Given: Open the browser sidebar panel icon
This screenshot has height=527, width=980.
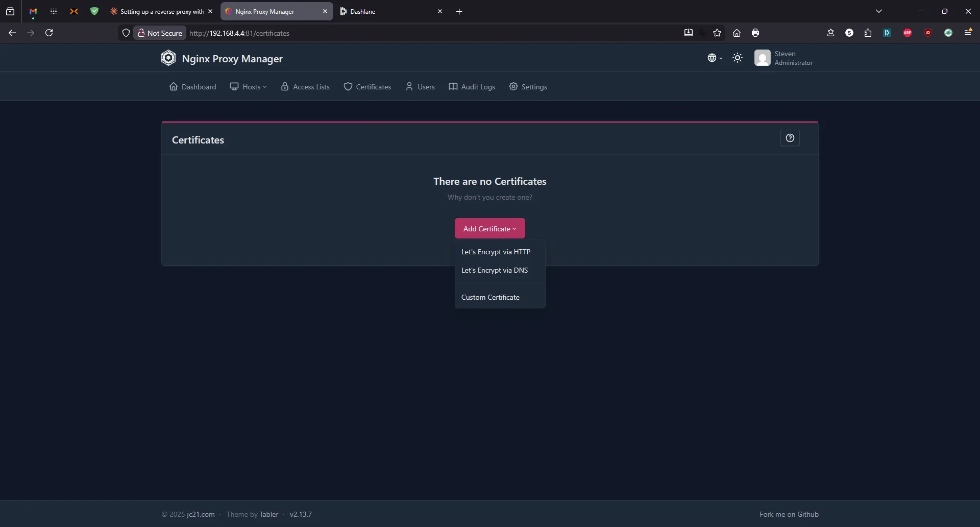Looking at the screenshot, I should (x=10, y=11).
